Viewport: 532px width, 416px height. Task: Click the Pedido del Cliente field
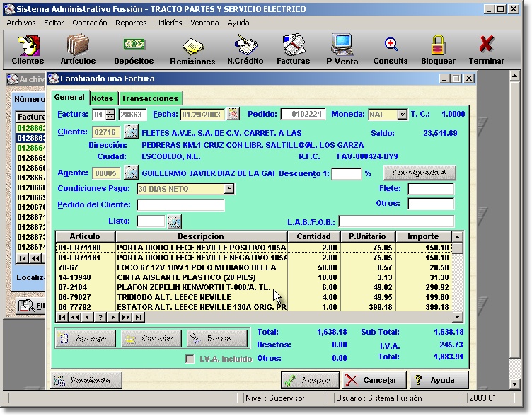tap(180, 205)
